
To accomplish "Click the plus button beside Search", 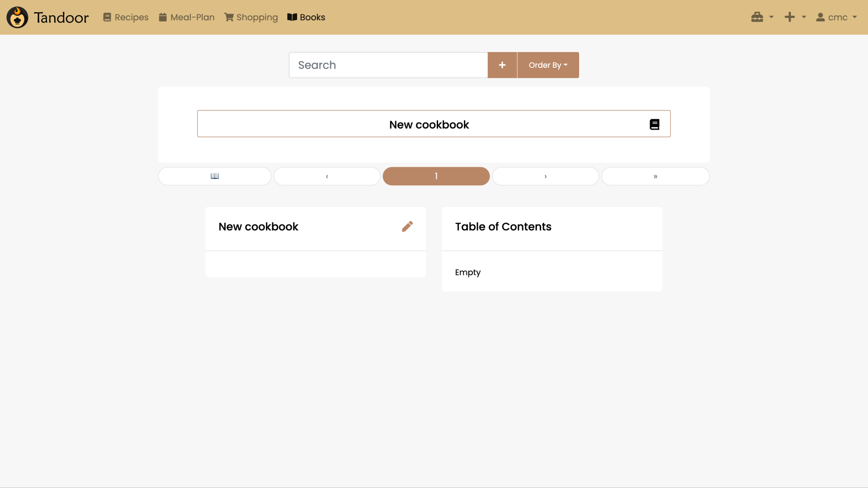I will tap(502, 65).
